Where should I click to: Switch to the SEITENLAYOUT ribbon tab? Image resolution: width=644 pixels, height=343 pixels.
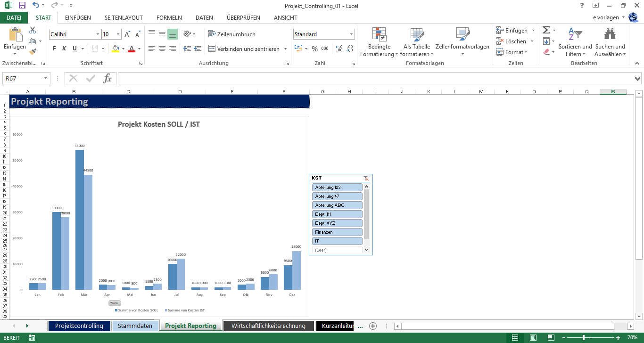pyautogui.click(x=124, y=18)
